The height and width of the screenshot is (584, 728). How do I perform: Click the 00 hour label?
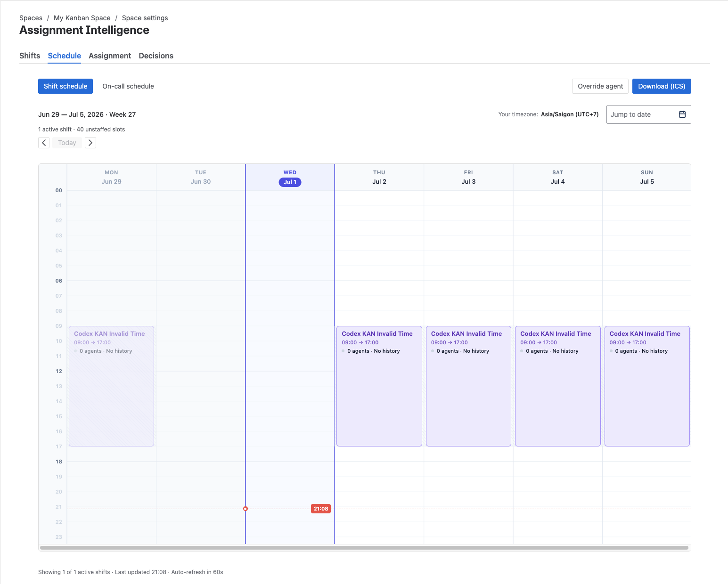pos(59,190)
